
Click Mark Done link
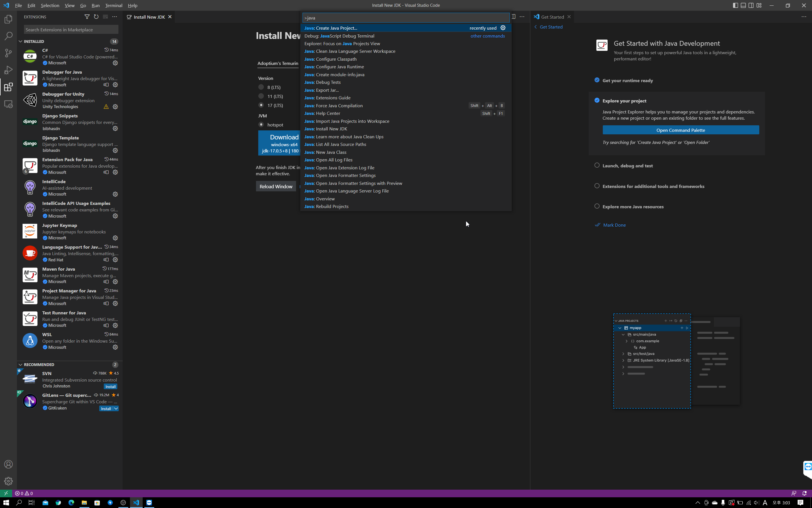(x=614, y=225)
